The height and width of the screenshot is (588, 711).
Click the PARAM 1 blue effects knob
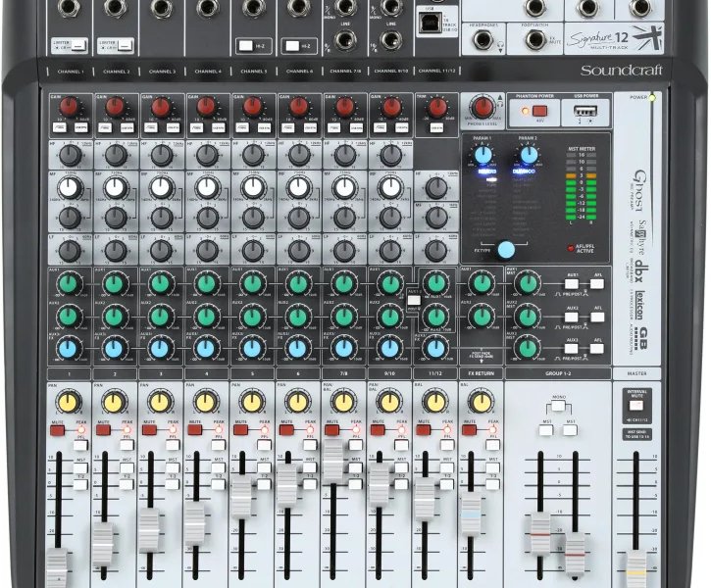pyautogui.click(x=482, y=155)
